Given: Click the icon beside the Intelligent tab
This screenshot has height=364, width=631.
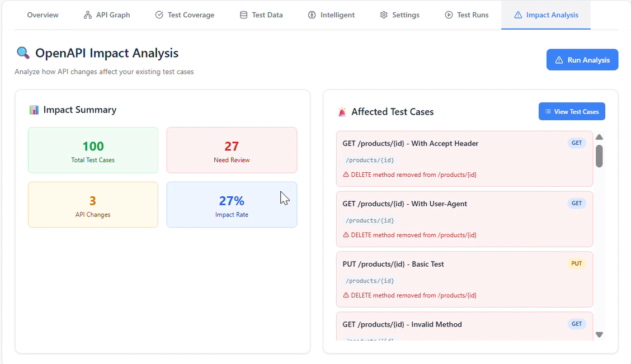Looking at the screenshot, I should [312, 15].
